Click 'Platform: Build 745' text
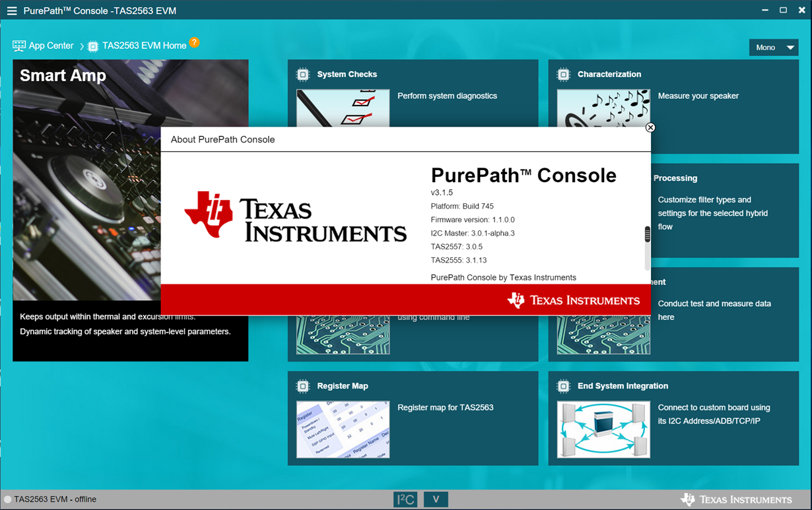Screen dimensions: 812x510 click(x=462, y=207)
